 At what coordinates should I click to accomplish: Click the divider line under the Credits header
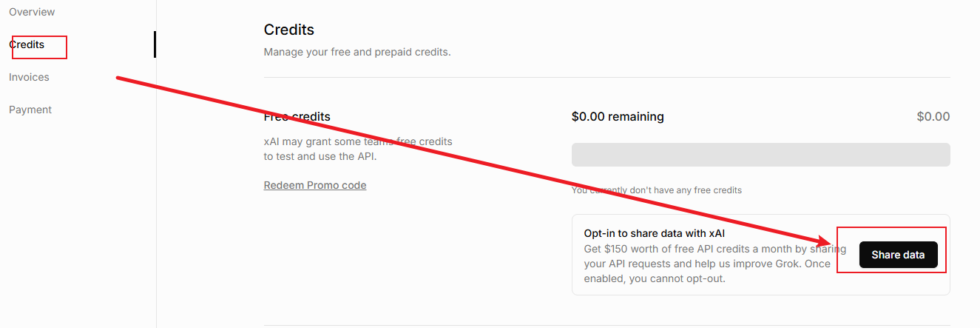(x=606, y=77)
